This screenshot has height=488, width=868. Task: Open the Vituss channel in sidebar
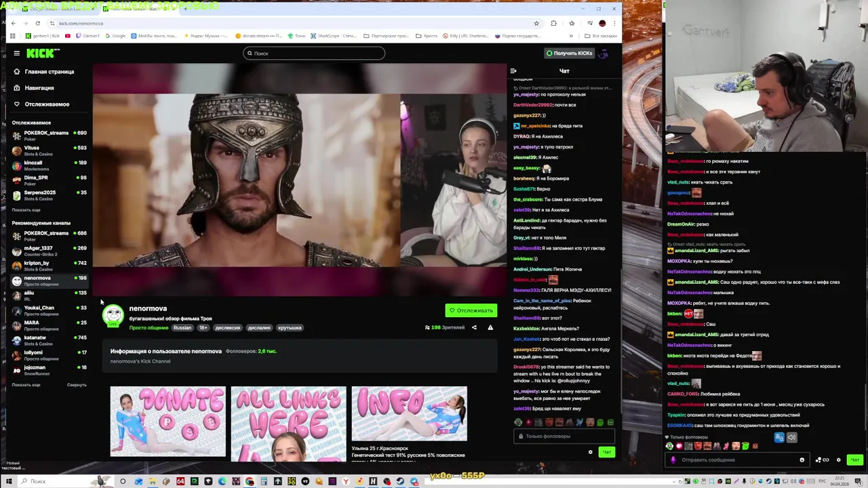[49, 150]
